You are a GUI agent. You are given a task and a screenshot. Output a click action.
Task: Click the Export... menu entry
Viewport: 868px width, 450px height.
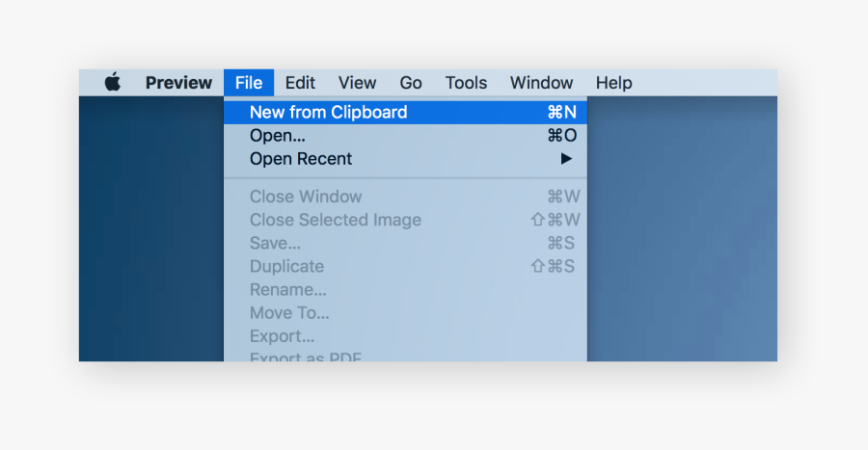tap(405, 335)
